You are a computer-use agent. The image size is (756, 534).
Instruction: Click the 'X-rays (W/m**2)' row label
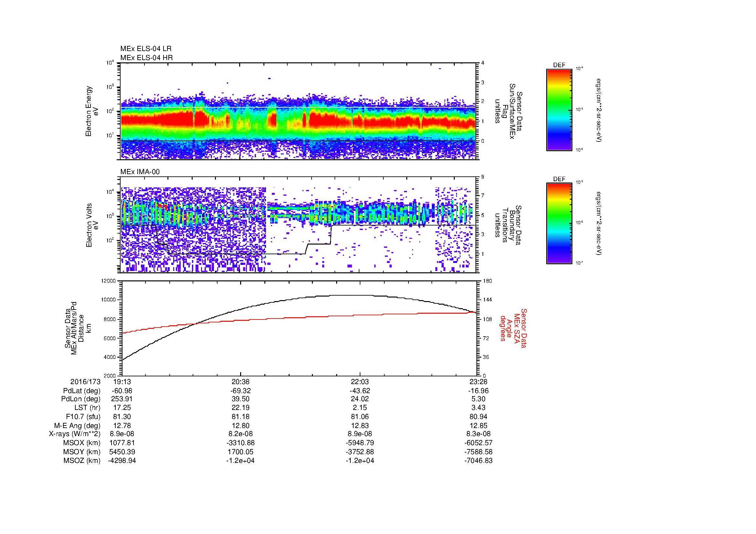[x=74, y=434]
